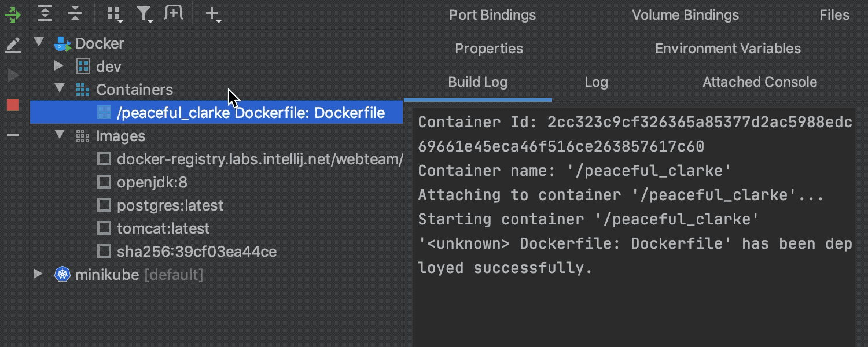Click the Deploy green arrows icon

13,14
